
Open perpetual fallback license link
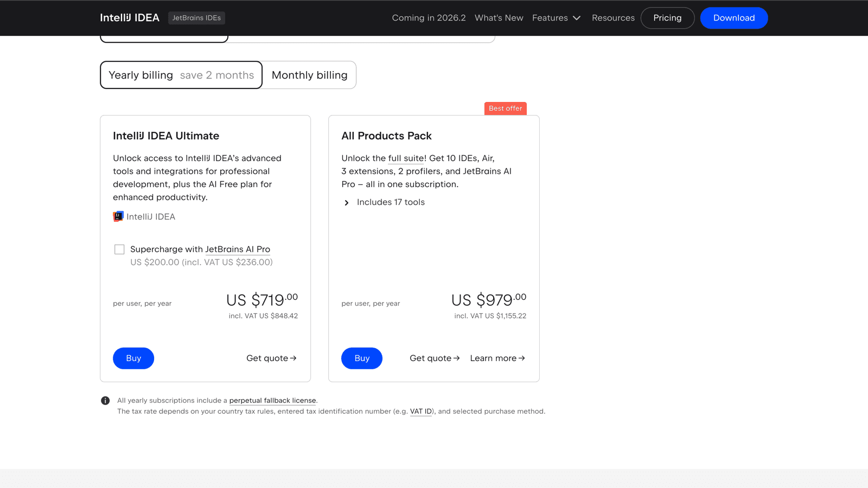point(272,401)
